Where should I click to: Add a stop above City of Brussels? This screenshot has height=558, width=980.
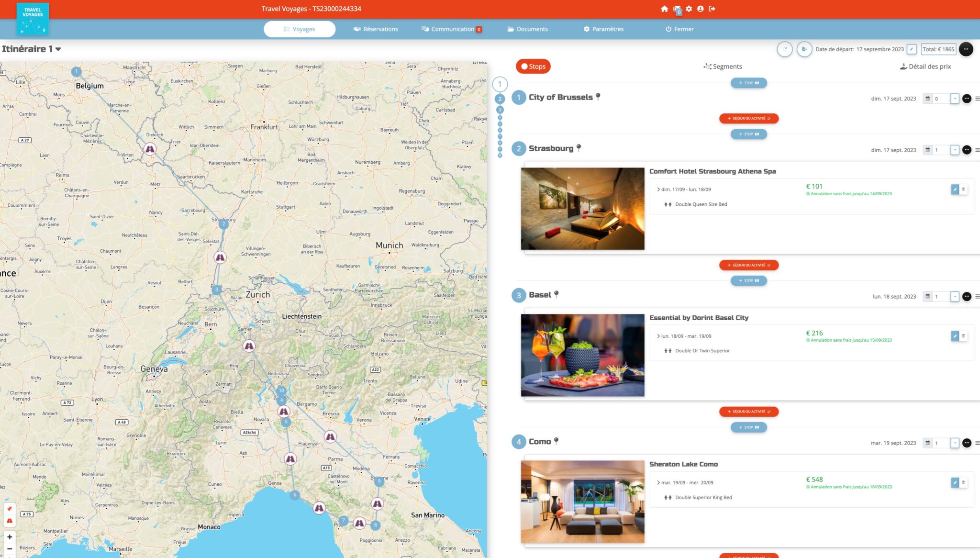[x=749, y=83]
